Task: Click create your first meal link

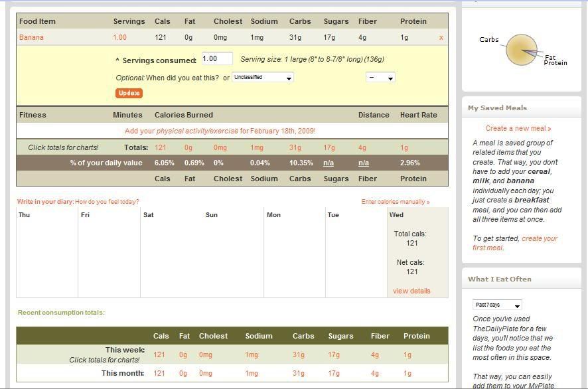Action: [x=539, y=243]
